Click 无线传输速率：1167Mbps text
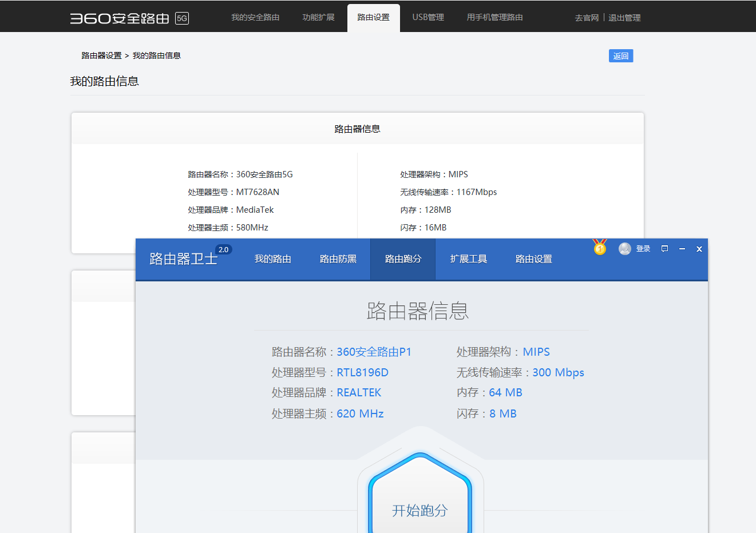This screenshot has width=756, height=533. point(449,192)
